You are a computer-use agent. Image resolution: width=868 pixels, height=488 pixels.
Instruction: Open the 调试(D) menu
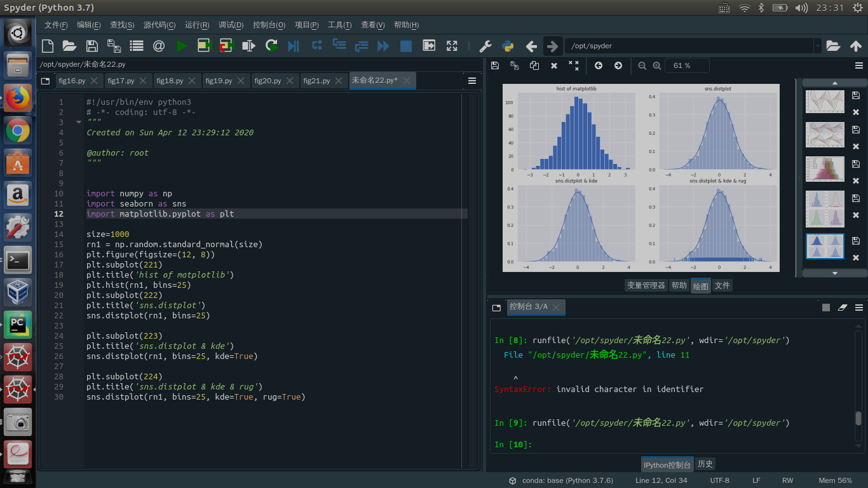[231, 25]
